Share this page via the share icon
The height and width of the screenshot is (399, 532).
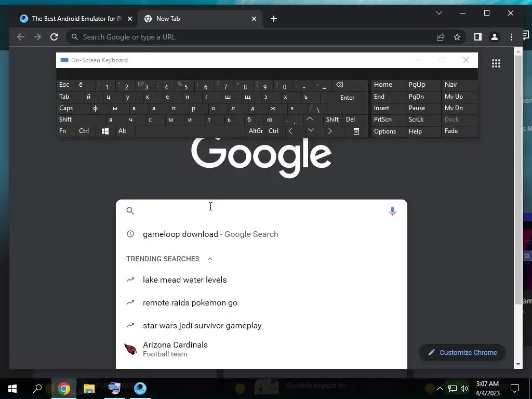(441, 37)
